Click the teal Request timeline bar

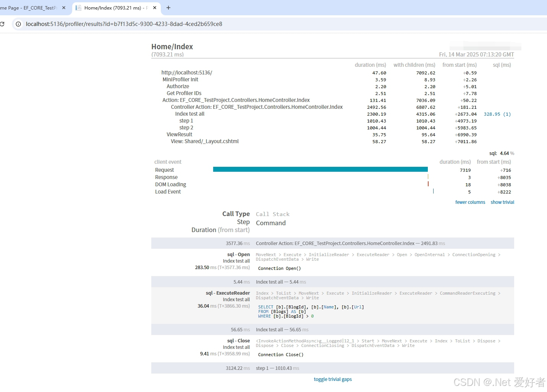pos(320,169)
